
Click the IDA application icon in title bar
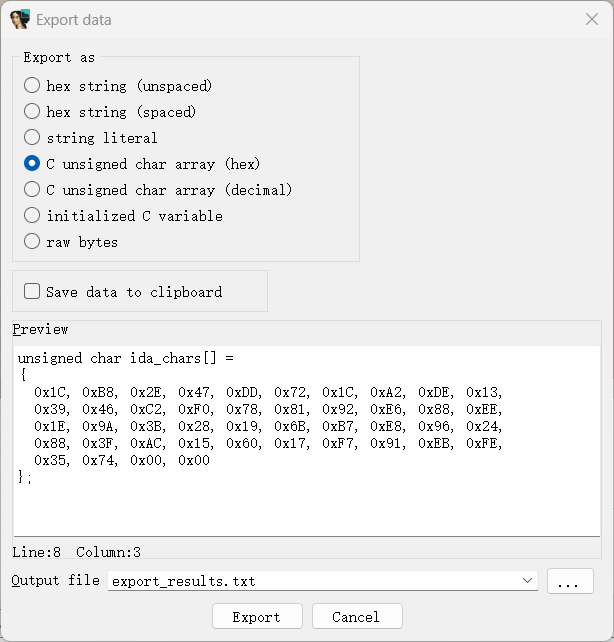pyautogui.click(x=20, y=19)
